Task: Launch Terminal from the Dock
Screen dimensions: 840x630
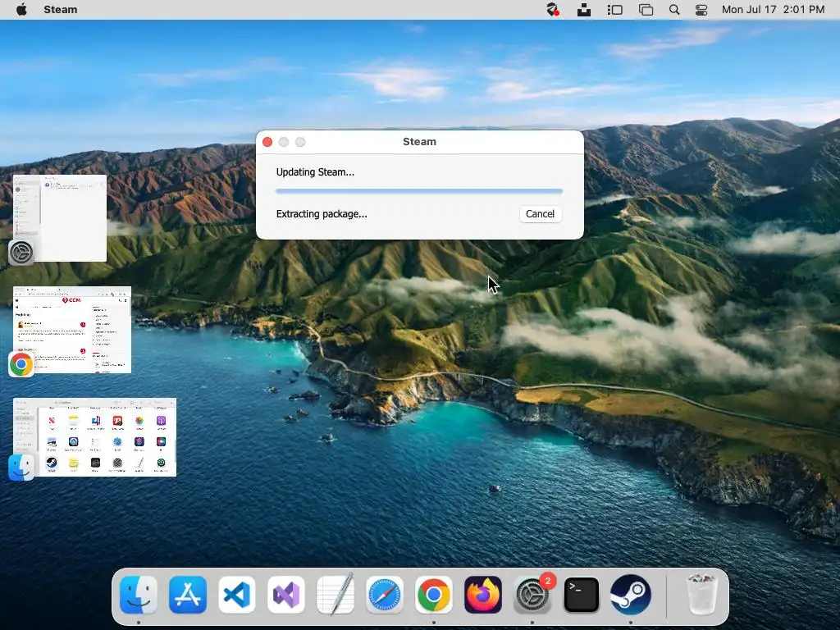Action: tap(582, 595)
